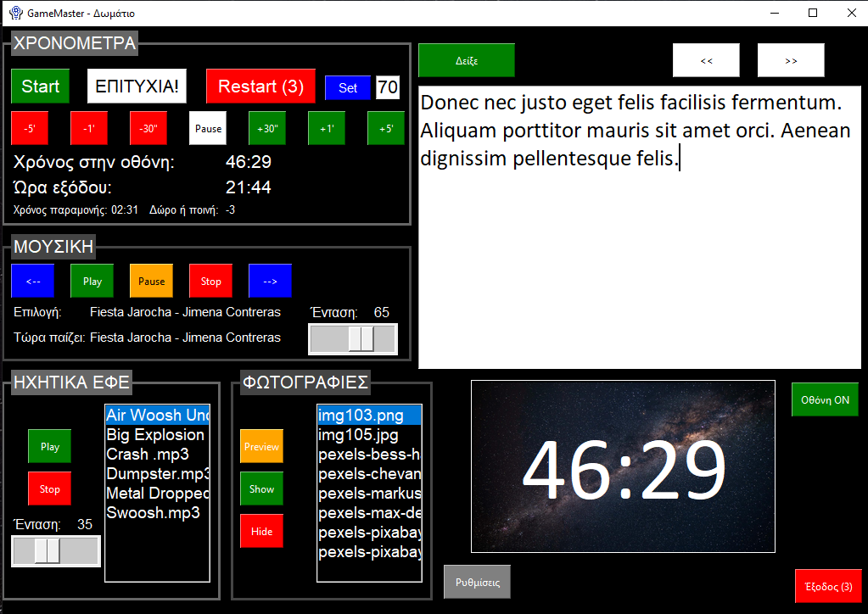
Task: Click the blue Set time button
Action: click(x=348, y=87)
